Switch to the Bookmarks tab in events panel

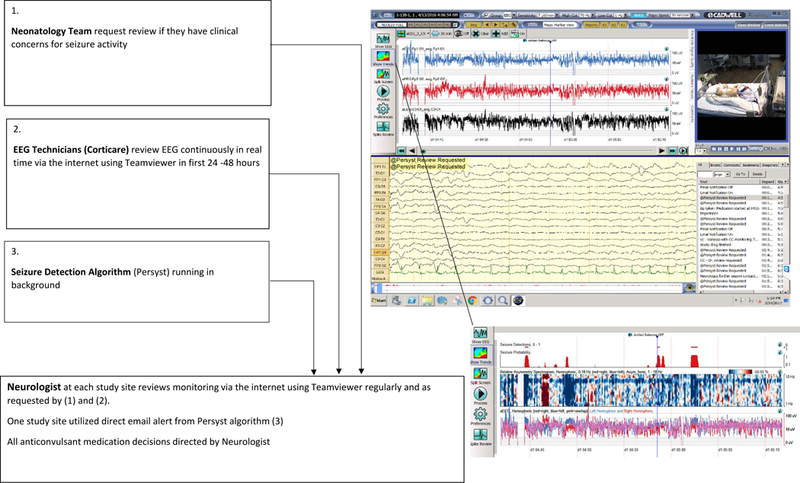point(751,164)
